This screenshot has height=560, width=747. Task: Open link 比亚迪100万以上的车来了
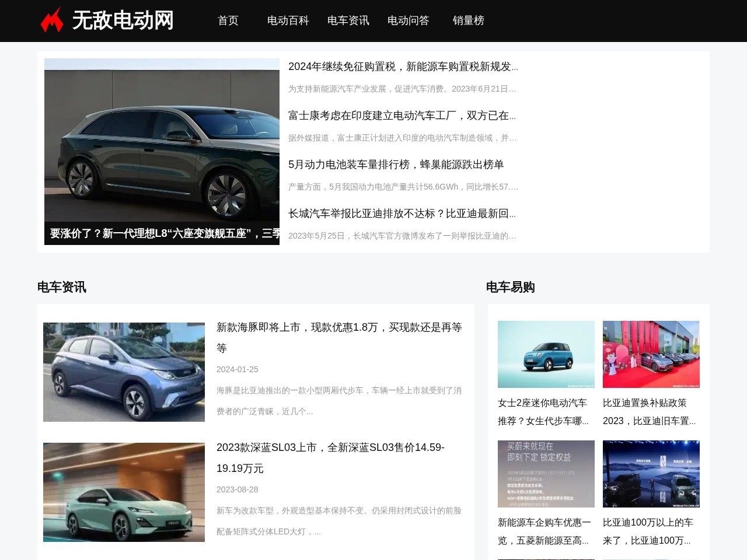(648, 531)
